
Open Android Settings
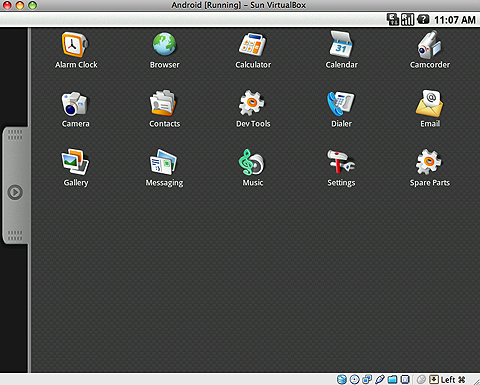click(341, 168)
